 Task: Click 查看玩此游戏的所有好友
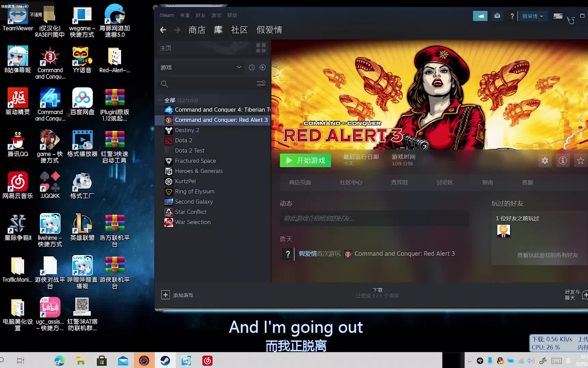pyautogui.click(x=548, y=255)
